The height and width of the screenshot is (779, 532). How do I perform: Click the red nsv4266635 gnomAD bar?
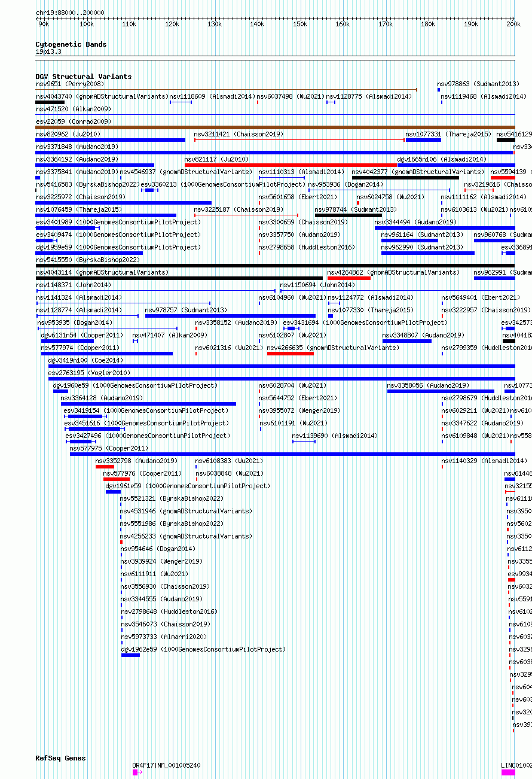click(x=291, y=354)
